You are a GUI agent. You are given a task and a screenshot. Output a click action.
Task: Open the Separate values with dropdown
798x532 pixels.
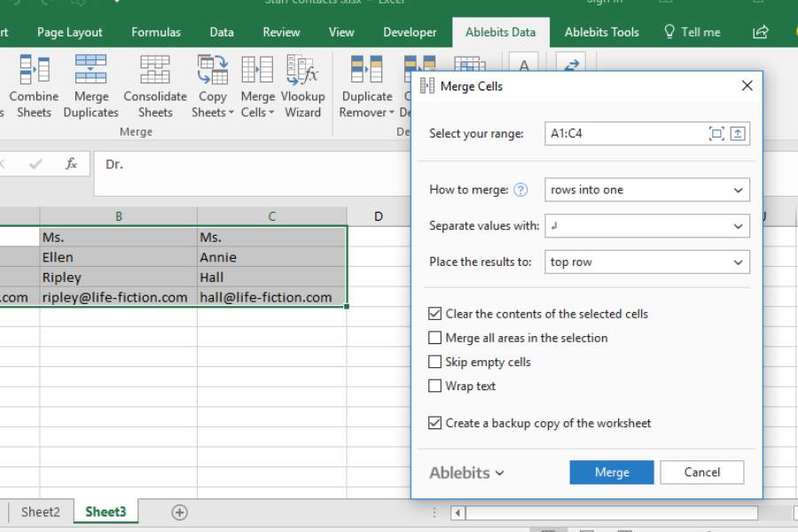point(738,226)
